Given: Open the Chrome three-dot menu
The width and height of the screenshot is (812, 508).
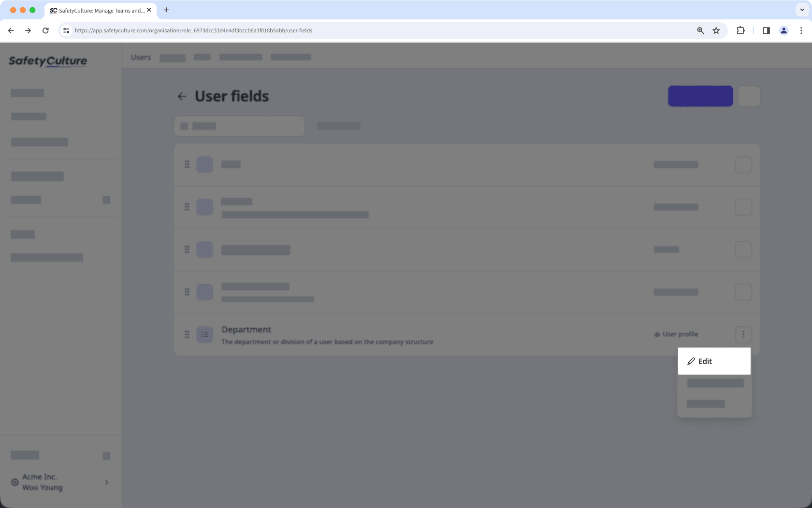Looking at the screenshot, I should [x=801, y=30].
